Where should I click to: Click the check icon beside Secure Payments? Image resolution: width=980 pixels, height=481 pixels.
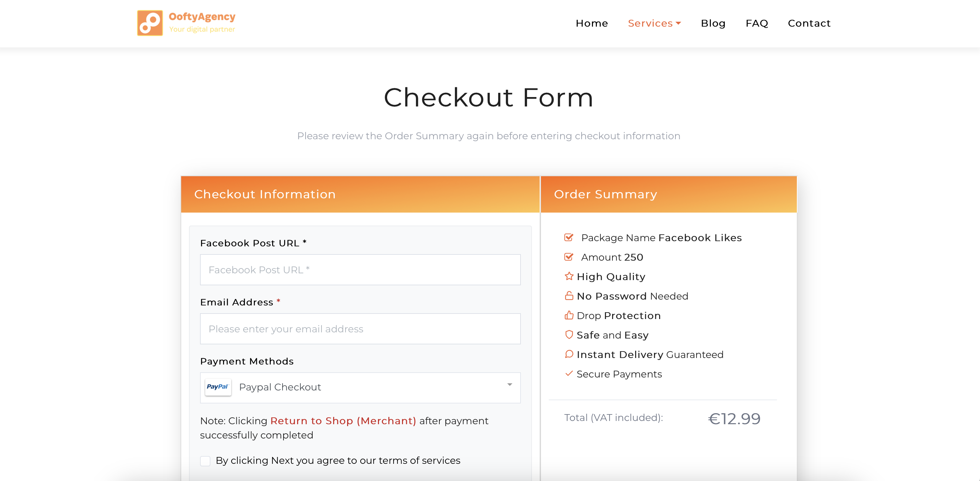569,373
